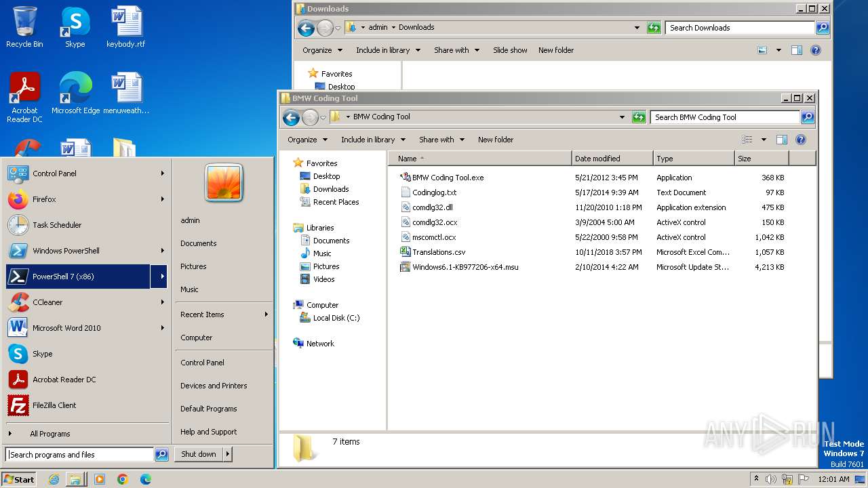
Task: Open Pictures from Start menu
Action: 193,266
